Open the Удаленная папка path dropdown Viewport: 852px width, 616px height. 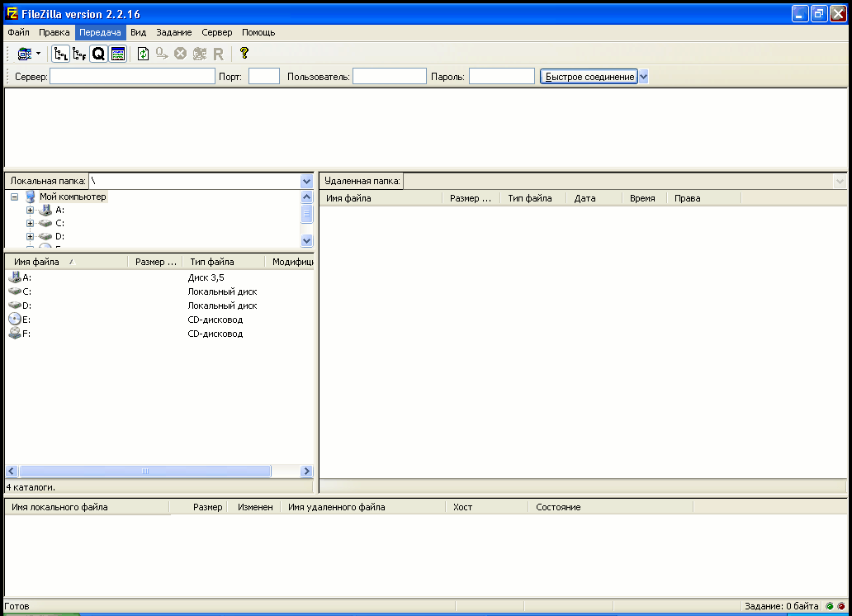(840, 181)
